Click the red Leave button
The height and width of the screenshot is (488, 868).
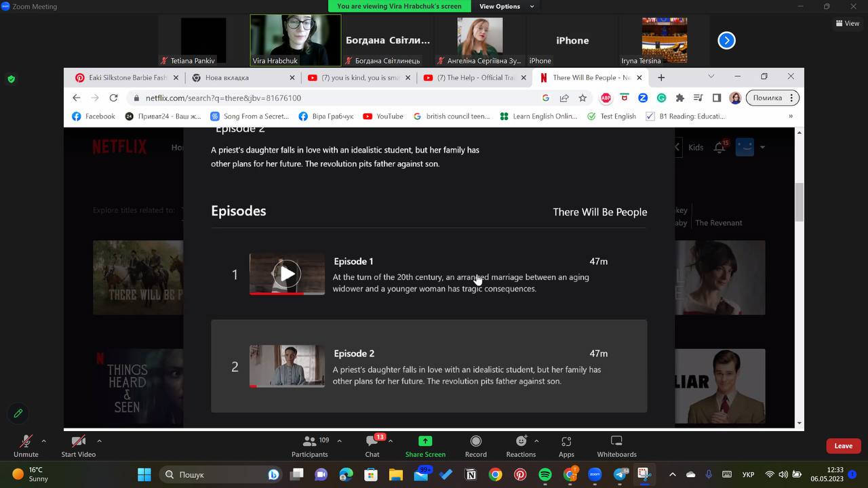click(x=843, y=446)
